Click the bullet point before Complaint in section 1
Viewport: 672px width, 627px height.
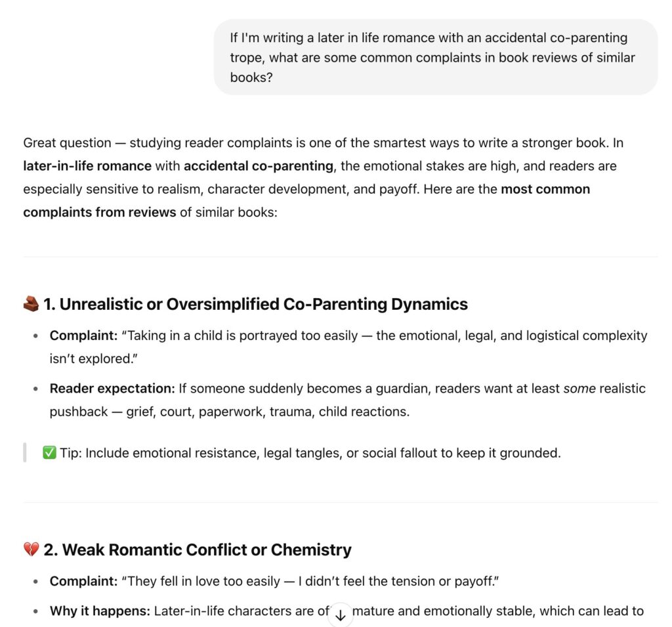pos(35,335)
